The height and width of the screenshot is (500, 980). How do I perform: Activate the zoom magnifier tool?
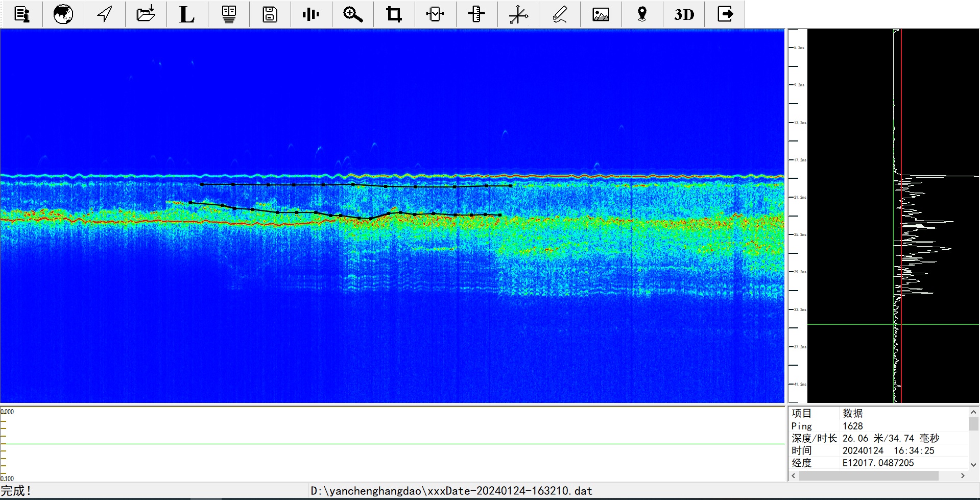click(x=352, y=14)
